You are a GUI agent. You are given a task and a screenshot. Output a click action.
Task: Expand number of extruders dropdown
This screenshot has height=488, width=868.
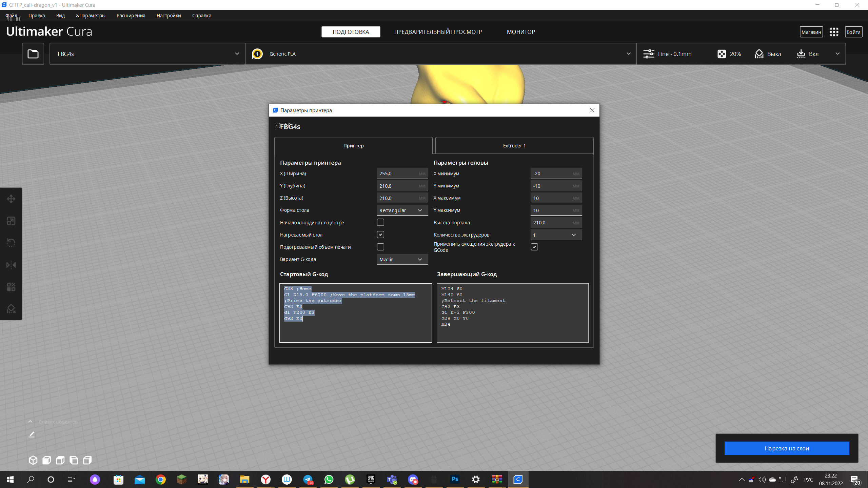[x=556, y=235]
